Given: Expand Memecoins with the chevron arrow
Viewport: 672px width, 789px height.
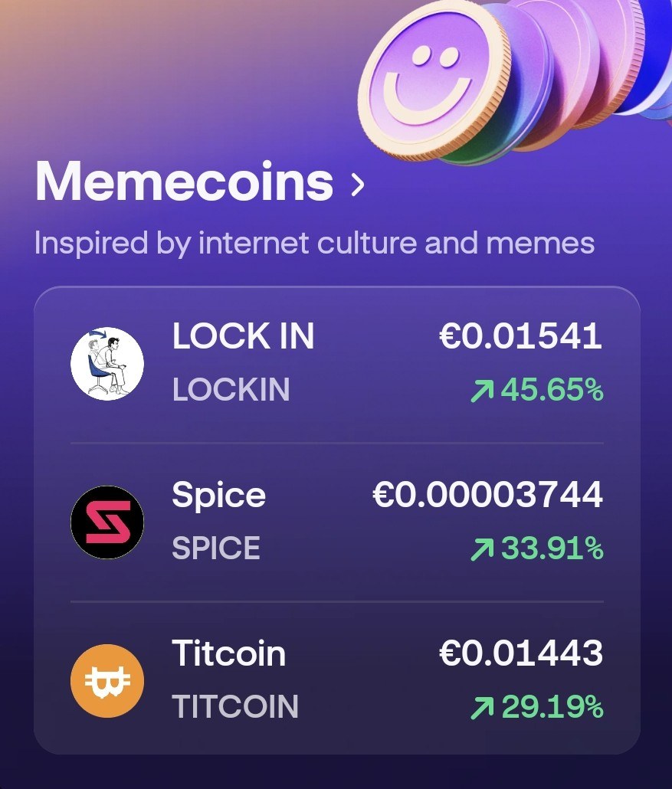Looking at the screenshot, I should coord(357,185).
